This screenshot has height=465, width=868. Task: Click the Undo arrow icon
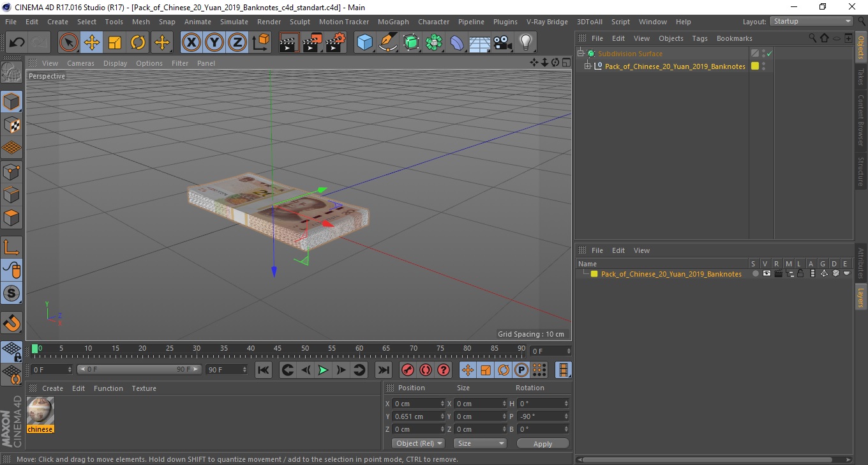tap(17, 43)
